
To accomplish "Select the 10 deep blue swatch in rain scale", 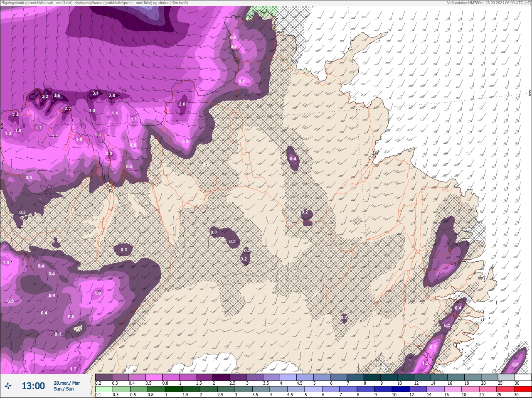I will point(401,389).
